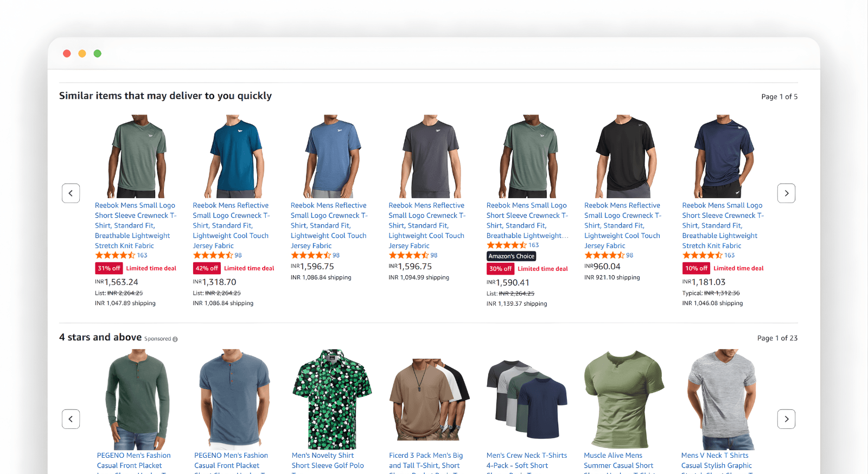This screenshot has height=474, width=868.
Task: Open the PEGENO Men's Fashion green henley link
Action: [x=133, y=460]
